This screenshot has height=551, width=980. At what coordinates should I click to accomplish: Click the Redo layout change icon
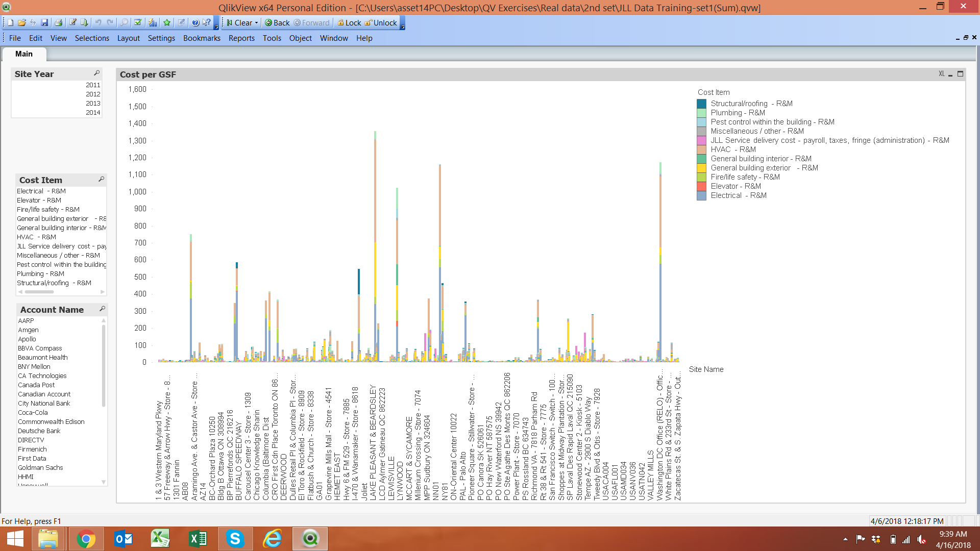coord(110,23)
